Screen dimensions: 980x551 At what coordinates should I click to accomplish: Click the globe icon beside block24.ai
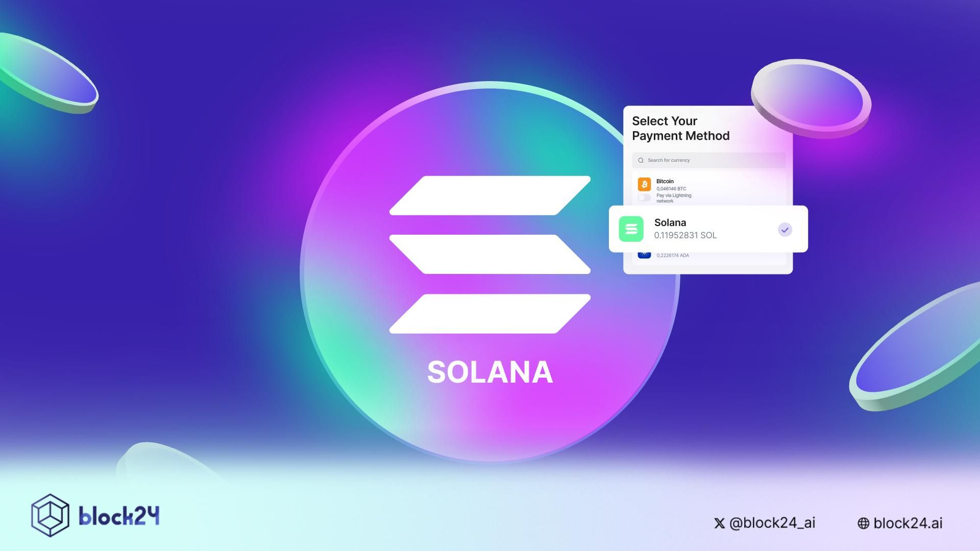tap(863, 523)
